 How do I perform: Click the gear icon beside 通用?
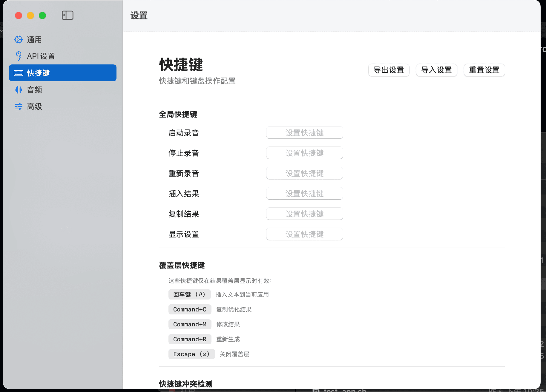pyautogui.click(x=19, y=39)
